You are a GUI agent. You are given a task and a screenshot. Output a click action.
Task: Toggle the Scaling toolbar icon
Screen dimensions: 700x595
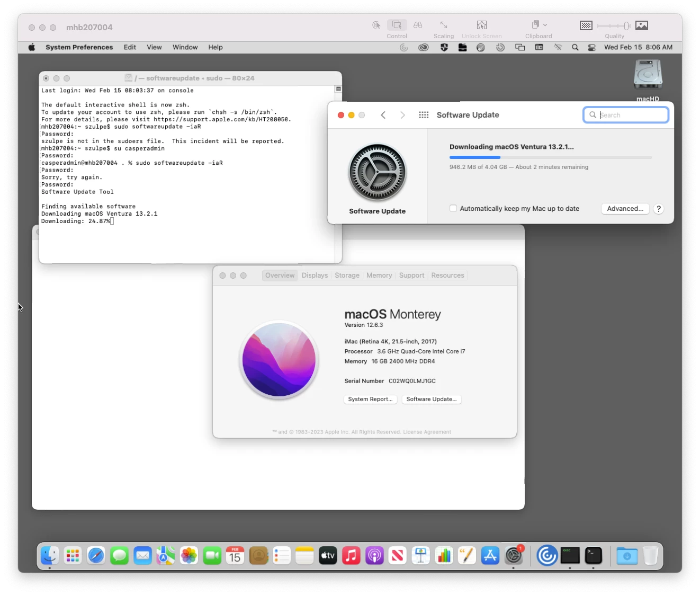click(x=444, y=25)
